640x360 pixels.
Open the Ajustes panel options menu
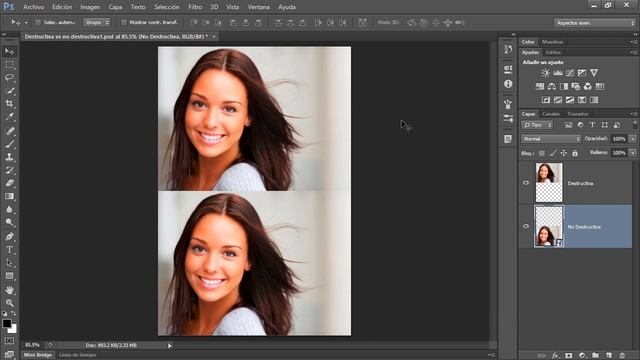tap(633, 52)
